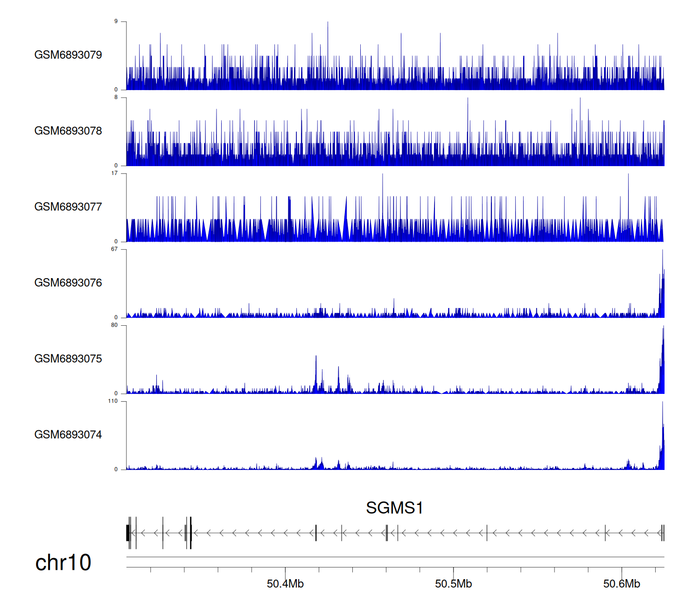Click the GSM6893077 track name

coord(68,207)
